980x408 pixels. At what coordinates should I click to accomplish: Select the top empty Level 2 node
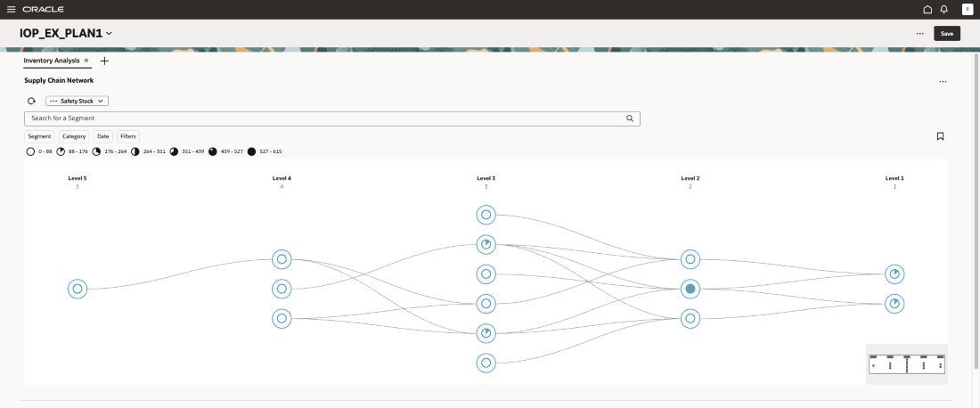pos(690,258)
